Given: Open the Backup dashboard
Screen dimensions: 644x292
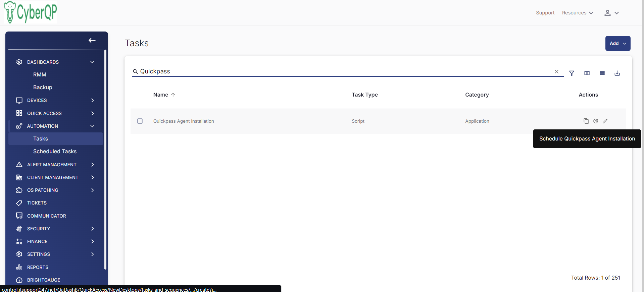Looking at the screenshot, I should 43,87.
